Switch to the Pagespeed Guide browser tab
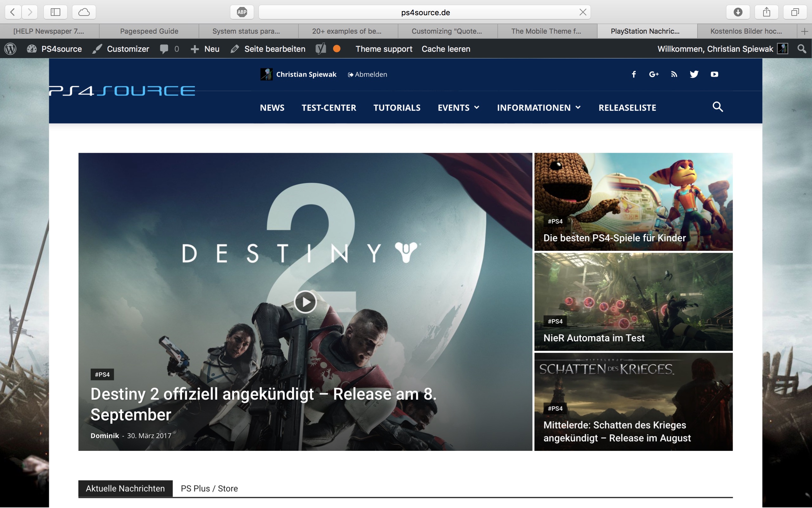The width and height of the screenshot is (812, 508). click(149, 31)
